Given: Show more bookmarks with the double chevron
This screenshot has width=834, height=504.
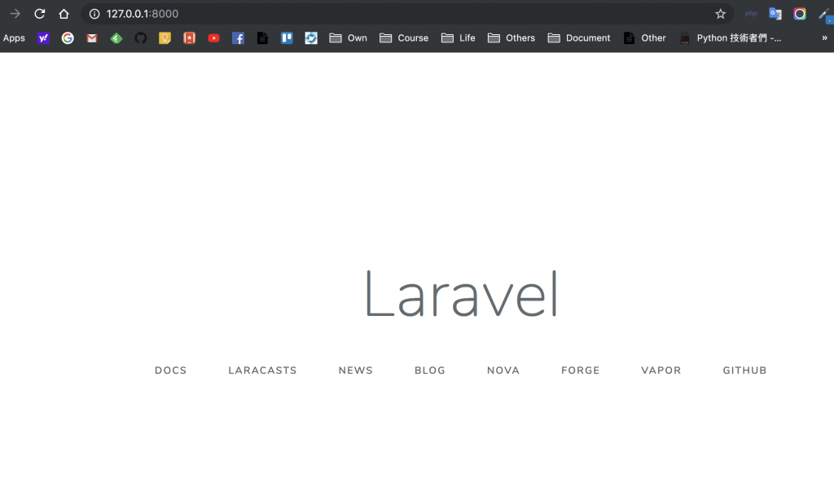Looking at the screenshot, I should pos(824,37).
